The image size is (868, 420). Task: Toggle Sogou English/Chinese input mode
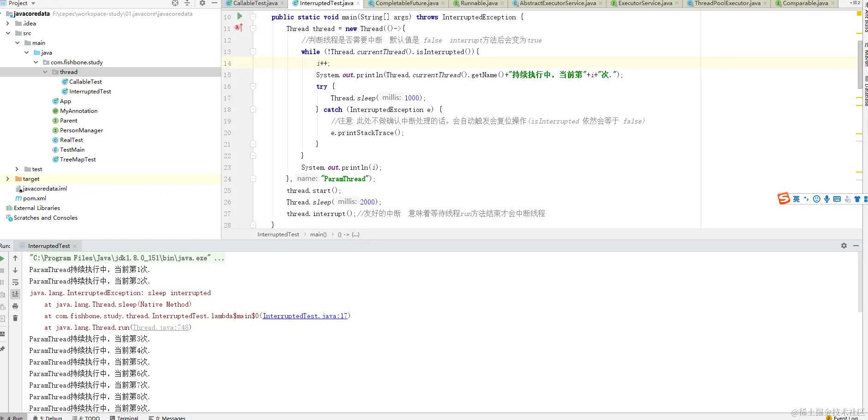click(796, 199)
